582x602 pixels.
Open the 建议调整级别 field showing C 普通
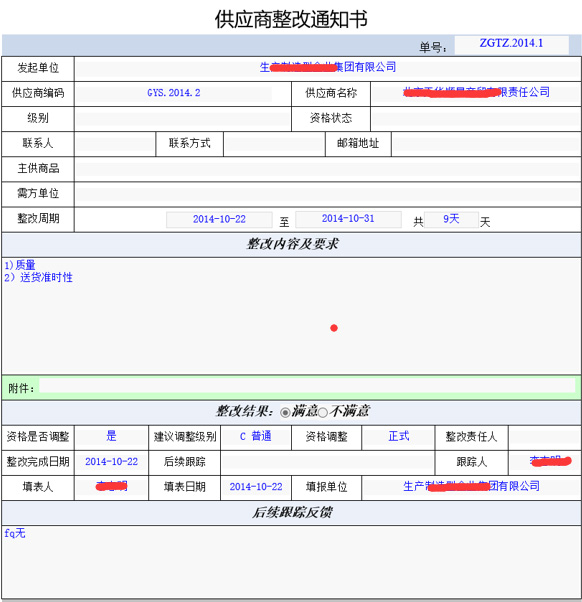[x=256, y=437]
